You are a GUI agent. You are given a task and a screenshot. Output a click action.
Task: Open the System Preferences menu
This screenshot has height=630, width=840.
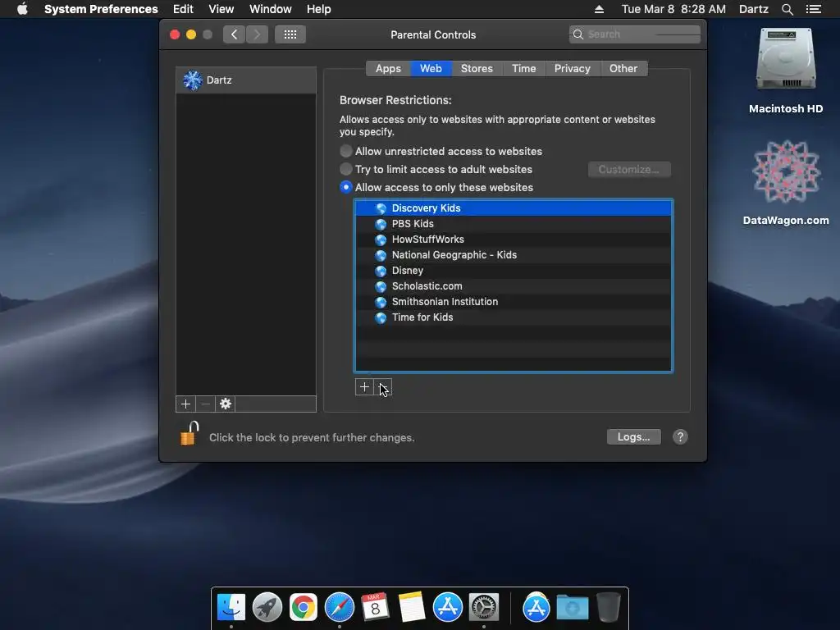tap(101, 9)
